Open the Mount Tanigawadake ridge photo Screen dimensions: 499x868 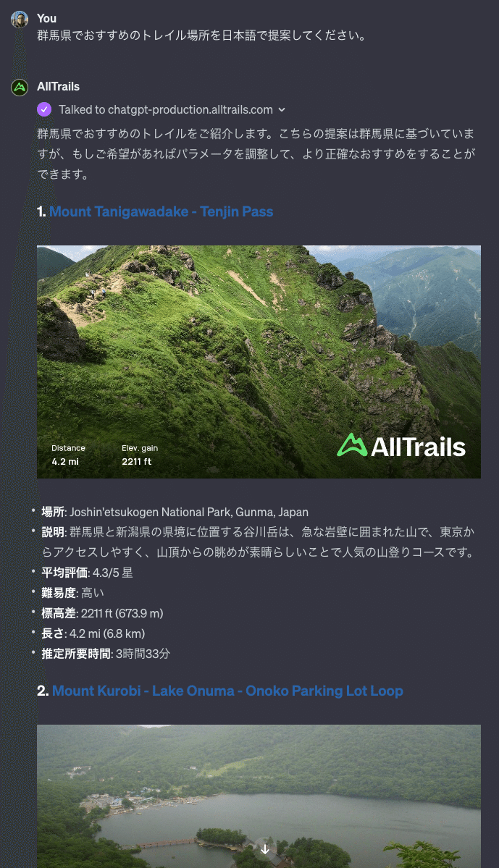click(x=259, y=361)
